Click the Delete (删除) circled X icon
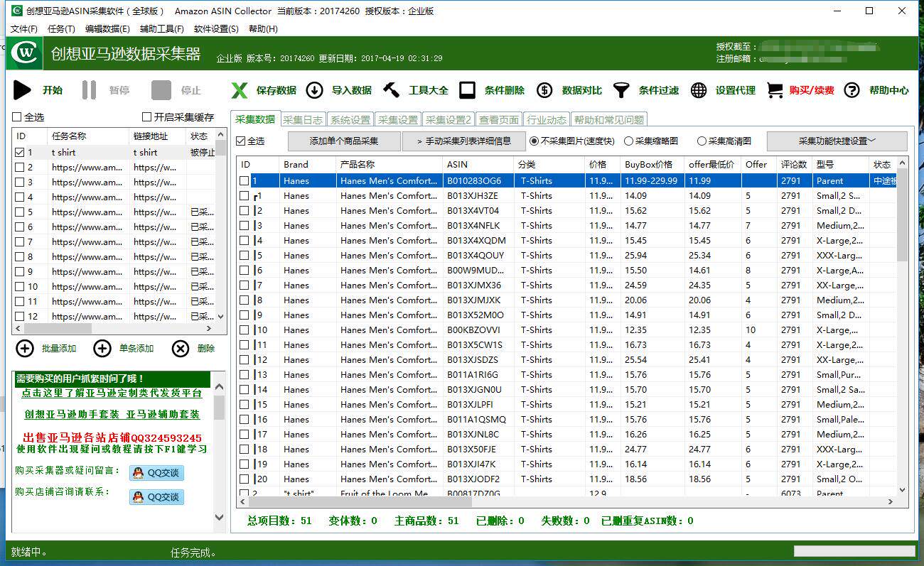The width and height of the screenshot is (924, 566). [181, 348]
